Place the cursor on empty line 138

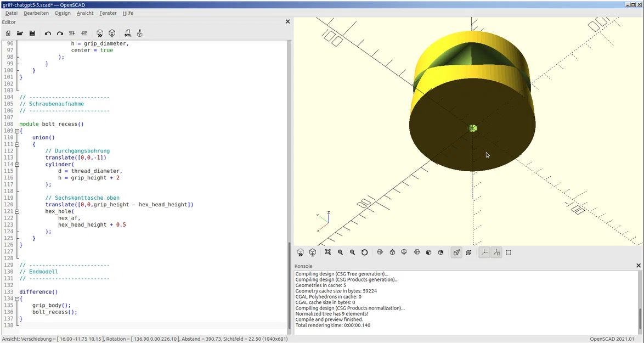click(152, 325)
